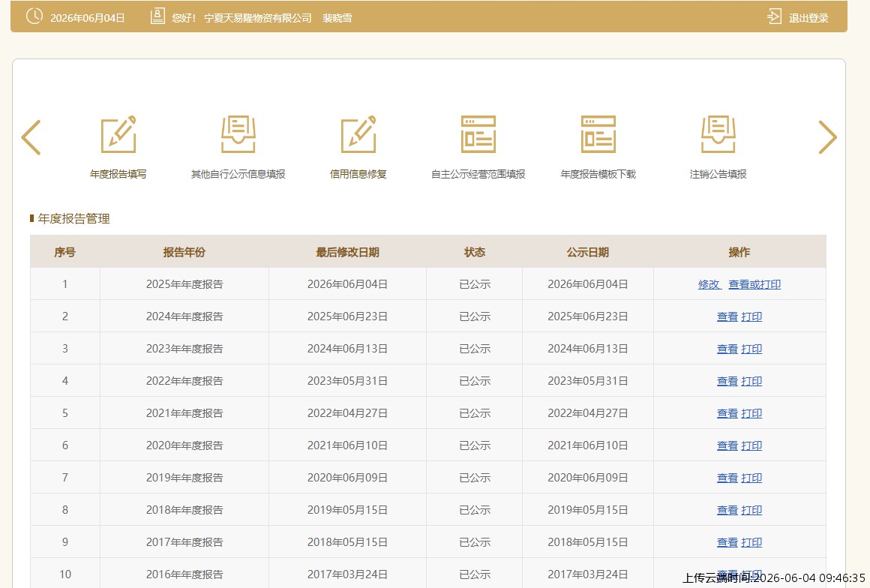This screenshot has height=588, width=870.
Task: Click the 序号 column header
Action: [x=65, y=253]
